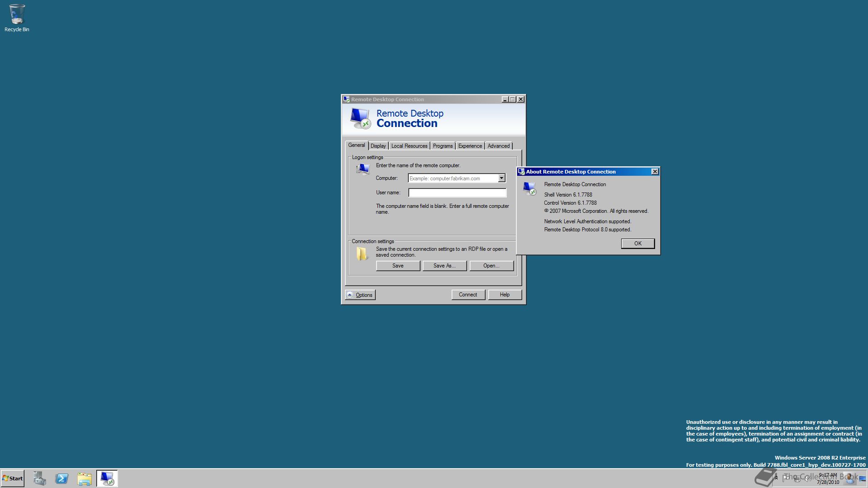Image resolution: width=868 pixels, height=488 pixels.
Task: Click the Logon settings computer icon
Action: click(x=363, y=169)
